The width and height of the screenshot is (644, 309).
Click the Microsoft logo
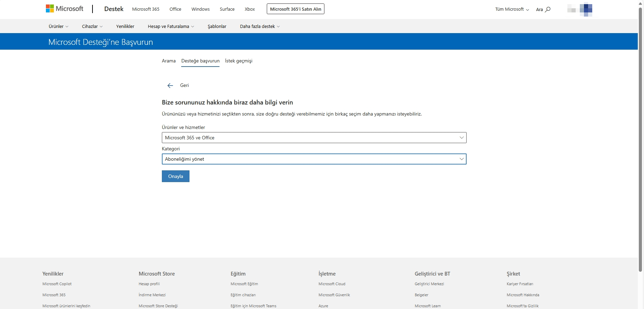(x=65, y=9)
